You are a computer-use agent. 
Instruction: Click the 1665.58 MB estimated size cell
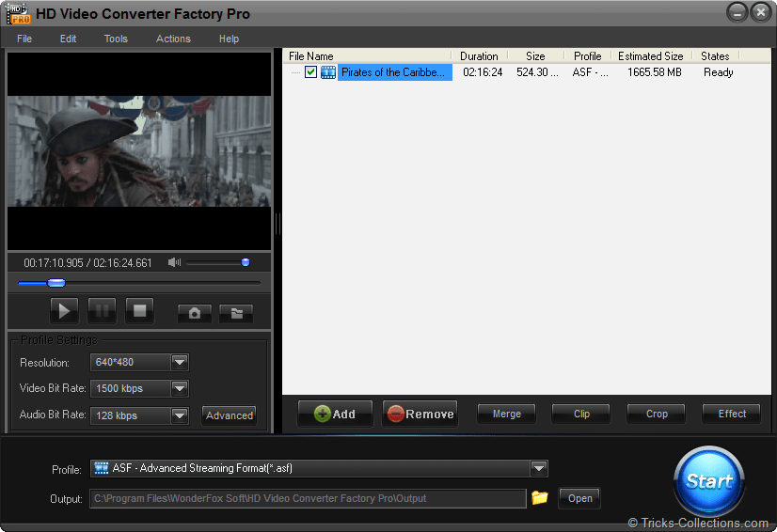[x=655, y=72]
